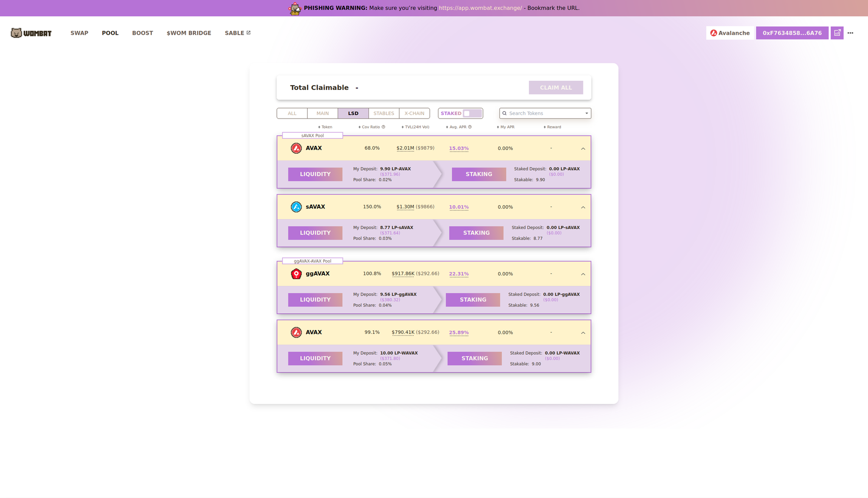Click the $917.86K TVL value
The width and height of the screenshot is (868, 498).
403,274
